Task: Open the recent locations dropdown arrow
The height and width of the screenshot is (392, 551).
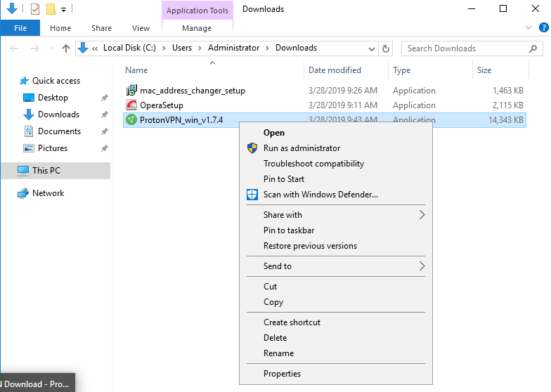Action: (52, 48)
